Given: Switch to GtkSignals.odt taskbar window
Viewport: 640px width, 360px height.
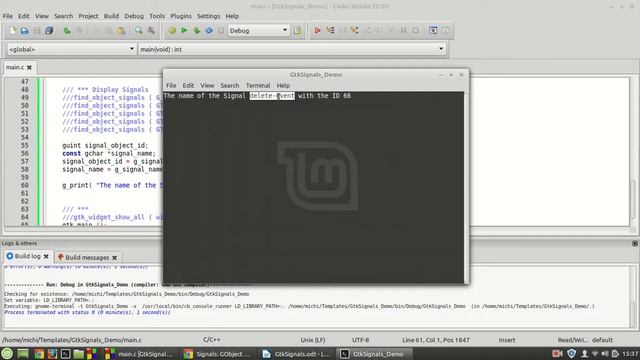Looking at the screenshot, I should (297, 354).
